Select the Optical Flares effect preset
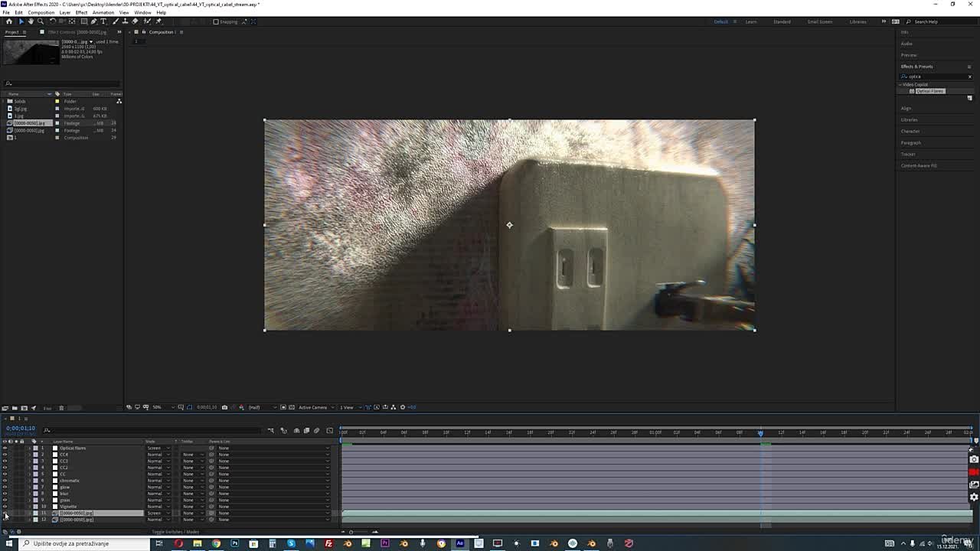The width and height of the screenshot is (980, 551). [930, 91]
